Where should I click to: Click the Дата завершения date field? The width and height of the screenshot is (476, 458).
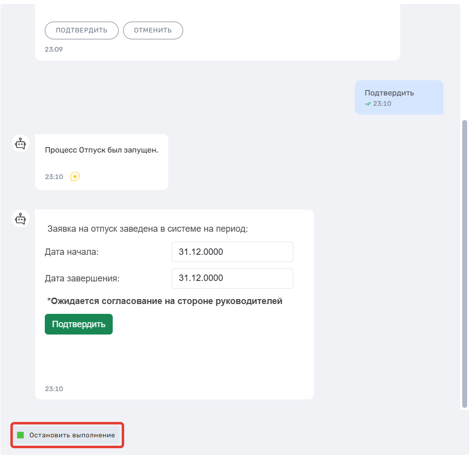pos(232,278)
